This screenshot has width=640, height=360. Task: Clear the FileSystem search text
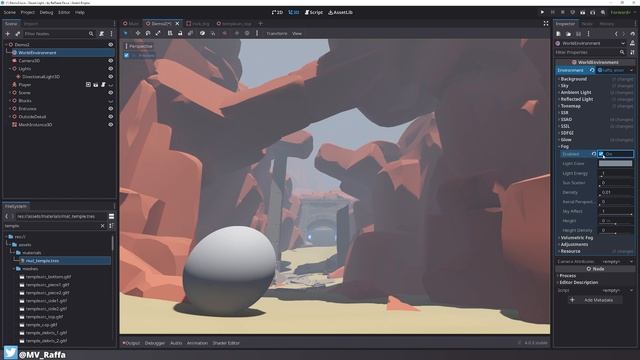pos(102,226)
